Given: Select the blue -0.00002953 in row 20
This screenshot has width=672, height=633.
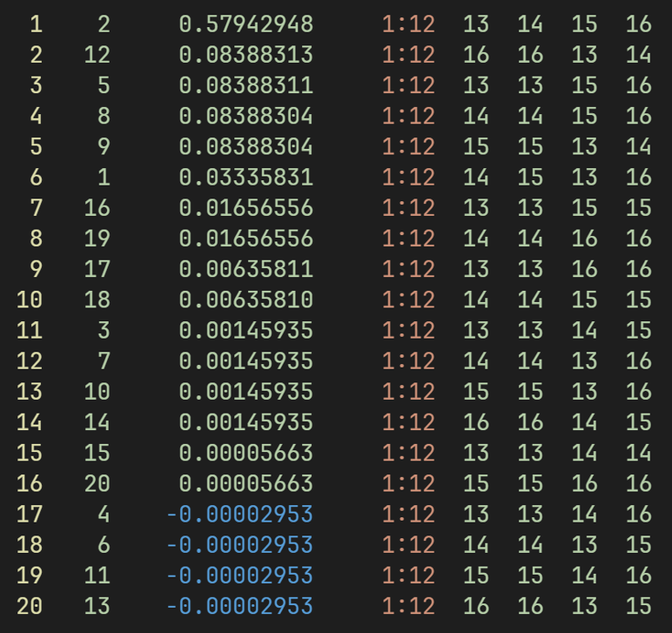Looking at the screenshot, I should (239, 605).
